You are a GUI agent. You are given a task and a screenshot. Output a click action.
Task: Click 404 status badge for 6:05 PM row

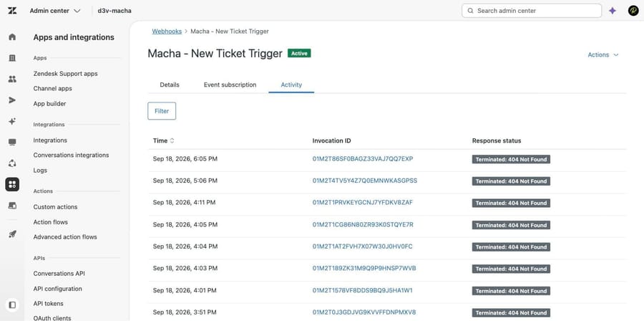(x=511, y=159)
